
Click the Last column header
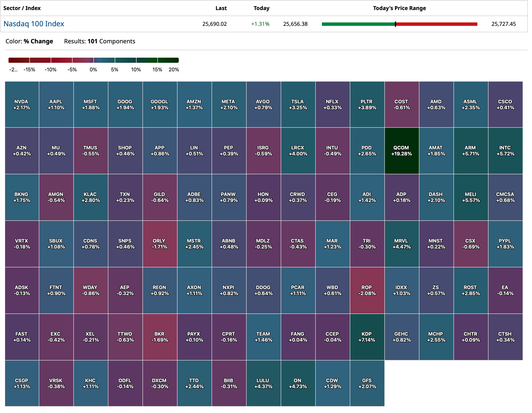point(221,8)
